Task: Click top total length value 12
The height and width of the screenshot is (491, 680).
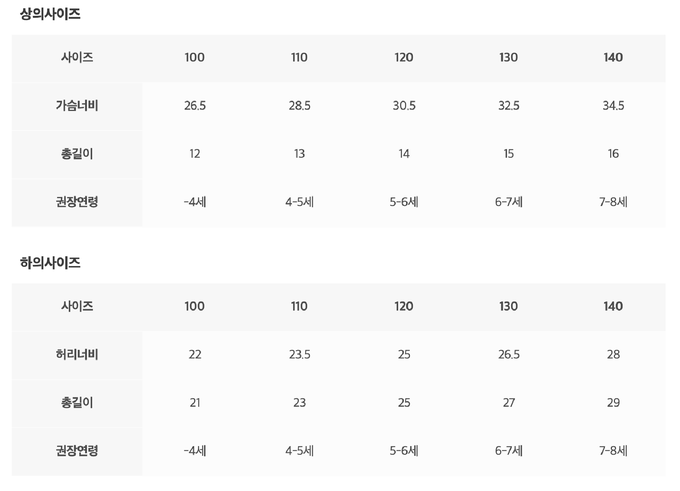Action: (x=195, y=154)
